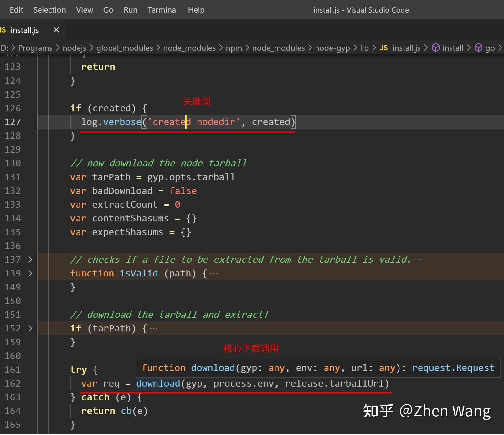Expand folded comment at line 137

(30, 260)
